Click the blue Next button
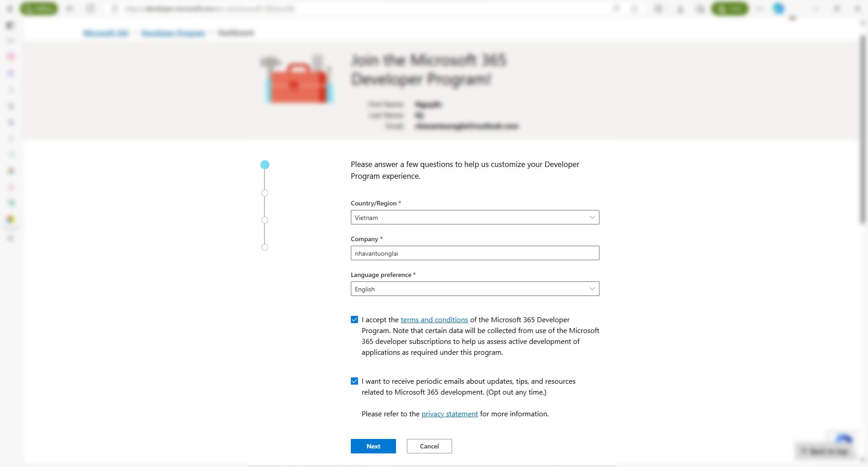The width and height of the screenshot is (868, 467). click(x=373, y=446)
